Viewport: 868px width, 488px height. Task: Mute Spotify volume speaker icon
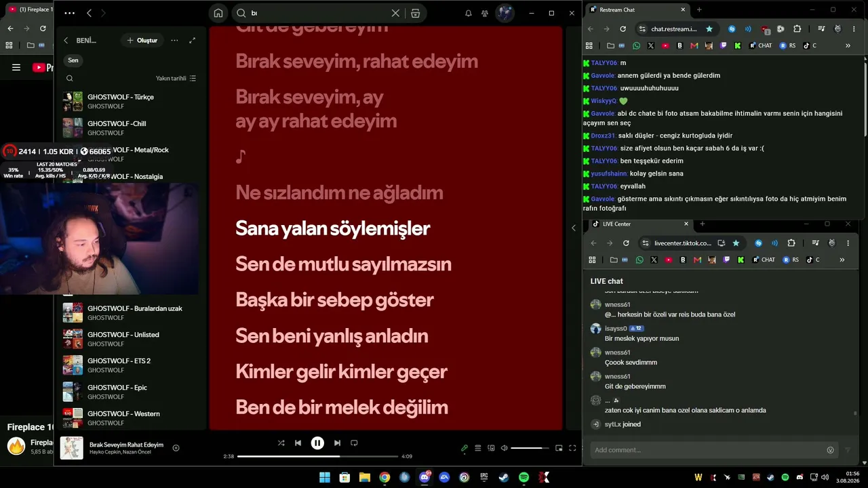[504, 448]
